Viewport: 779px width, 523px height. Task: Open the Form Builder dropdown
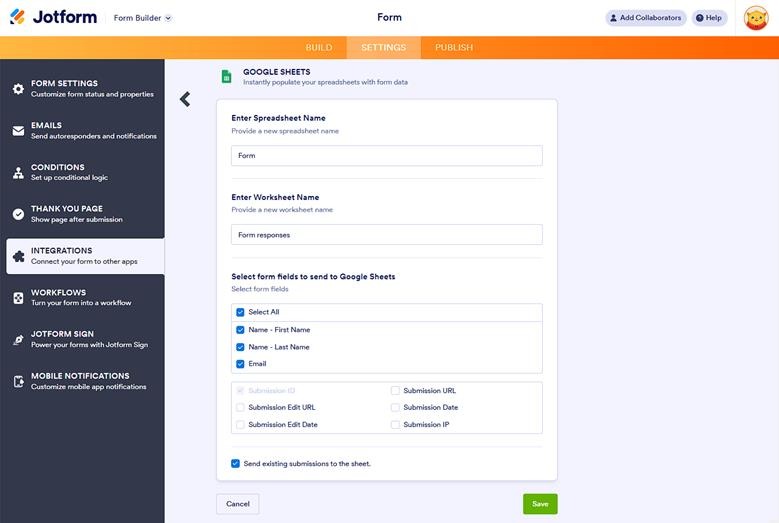(143, 18)
